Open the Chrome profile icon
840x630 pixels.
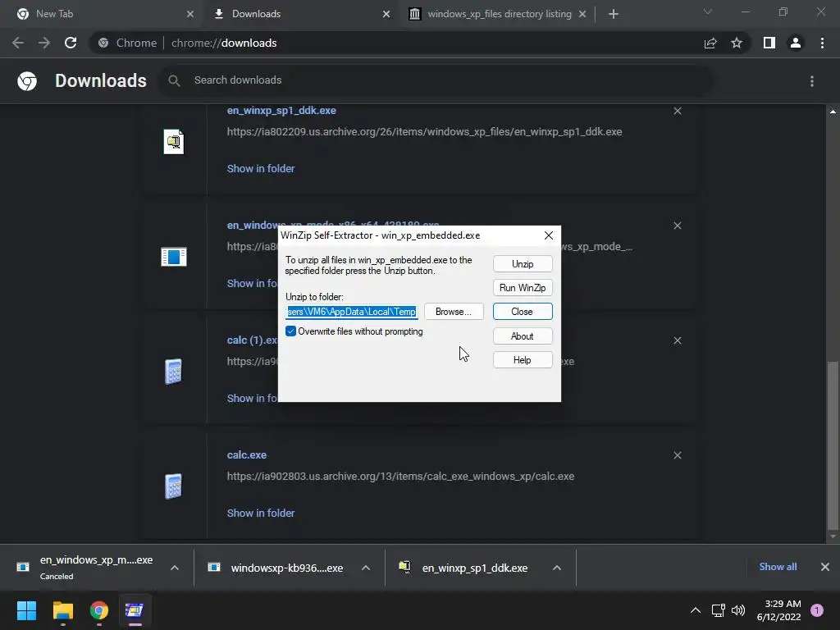pyautogui.click(x=796, y=43)
